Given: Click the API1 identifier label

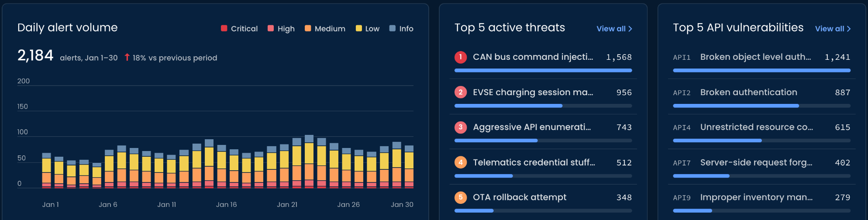Looking at the screenshot, I should tap(682, 58).
